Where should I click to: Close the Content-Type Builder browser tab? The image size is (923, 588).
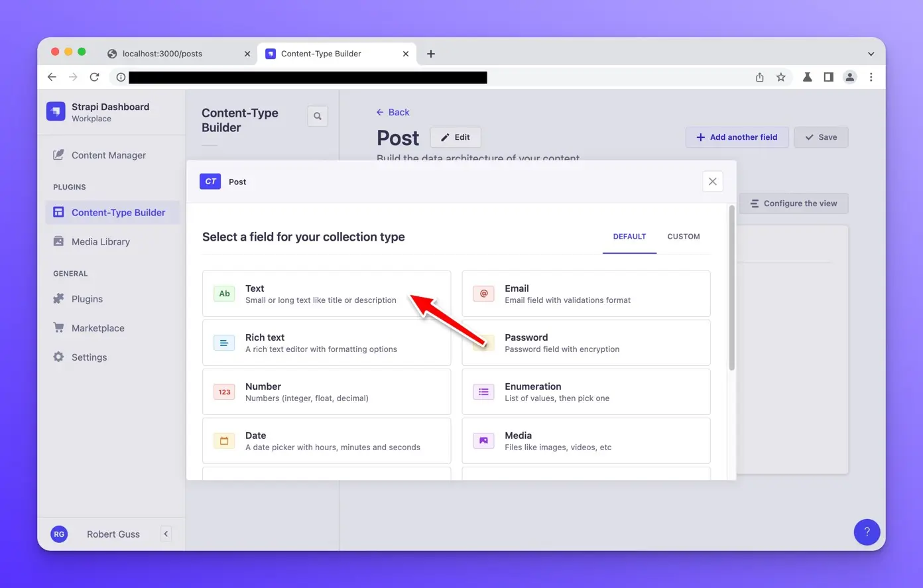pyautogui.click(x=406, y=54)
